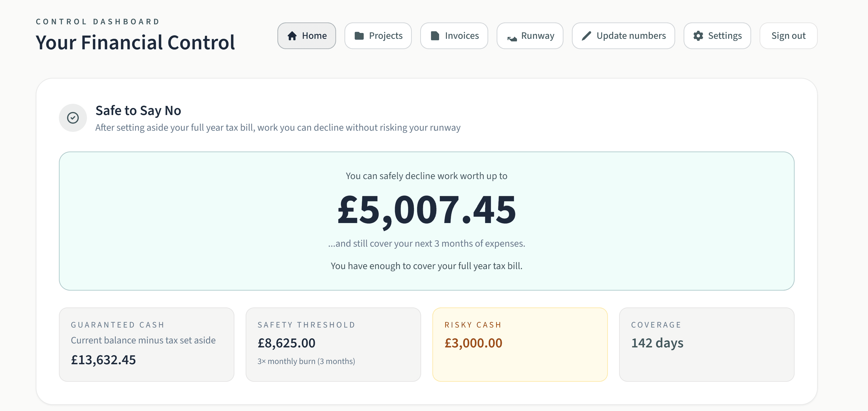The width and height of the screenshot is (868, 411).
Task: Click the Safe to Say No heading
Action: [x=138, y=110]
